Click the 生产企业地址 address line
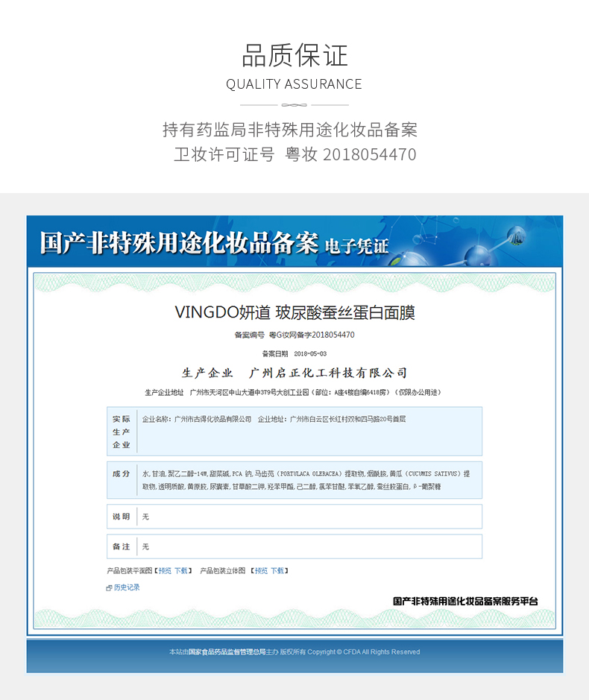Image resolution: width=589 pixels, height=700 pixels. click(x=293, y=392)
